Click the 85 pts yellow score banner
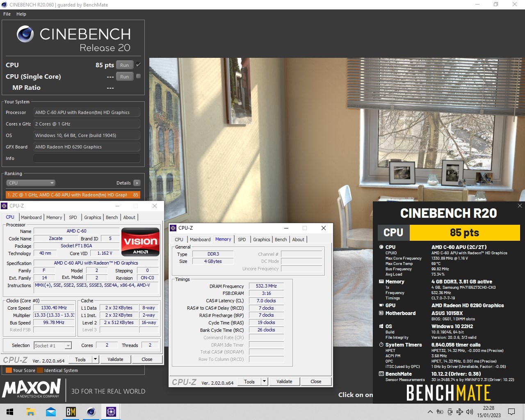The image size is (525, 420). point(465,233)
